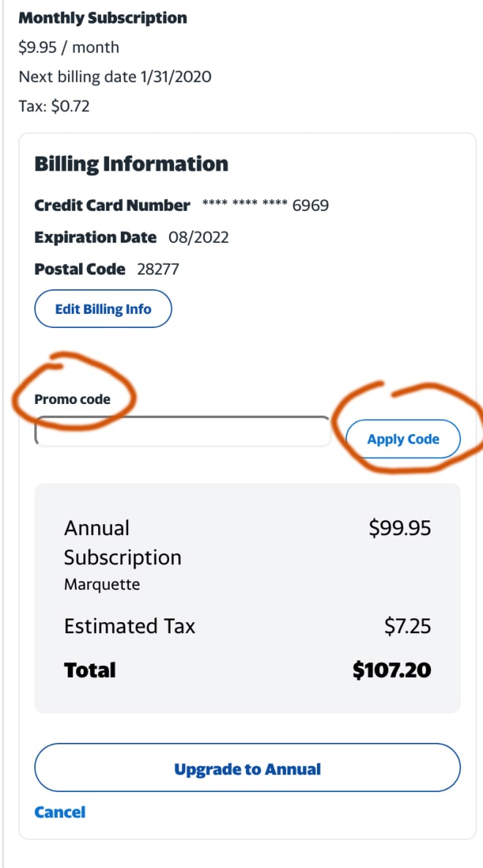Focus the Promo code input field
This screenshot has height=868, width=483.
[182, 431]
